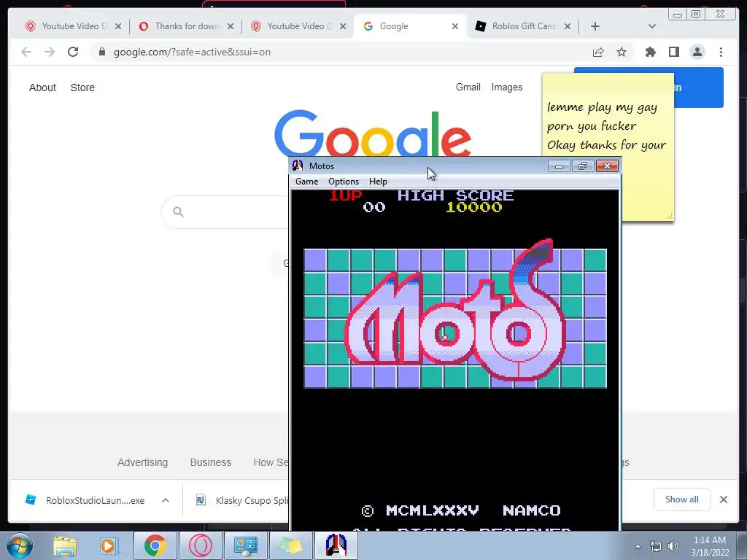Open the About link on Google
Image resolution: width=747 pixels, height=560 pixels.
pos(42,87)
